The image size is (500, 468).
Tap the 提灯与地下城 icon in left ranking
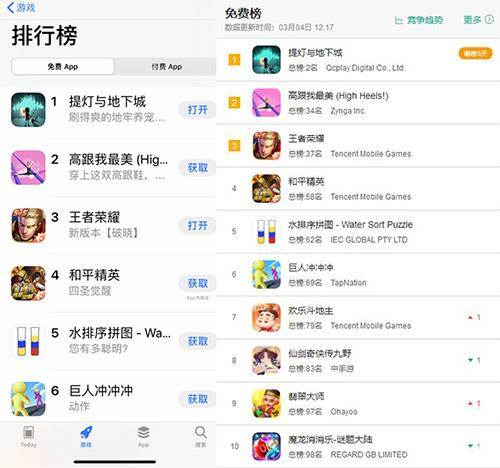click(x=28, y=110)
